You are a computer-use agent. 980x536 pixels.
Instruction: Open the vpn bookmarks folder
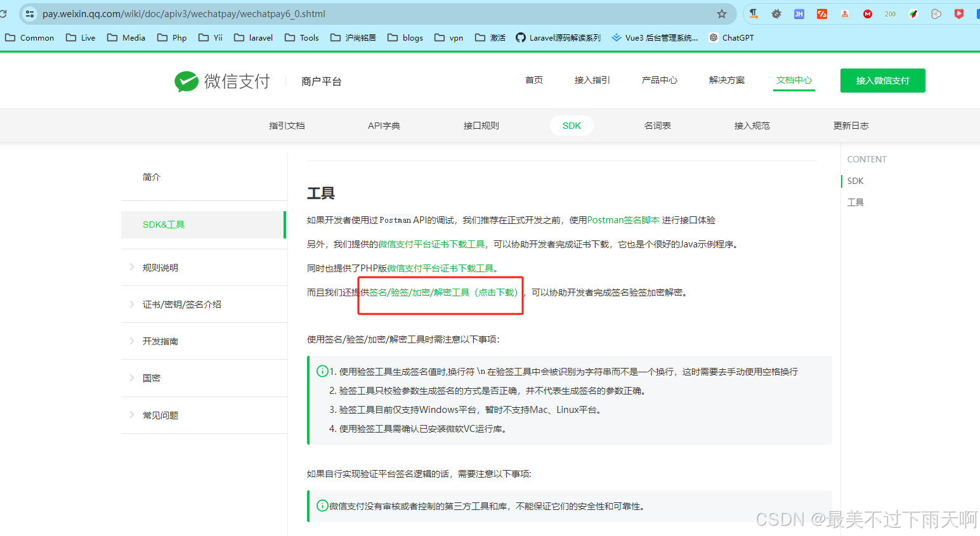[449, 38]
